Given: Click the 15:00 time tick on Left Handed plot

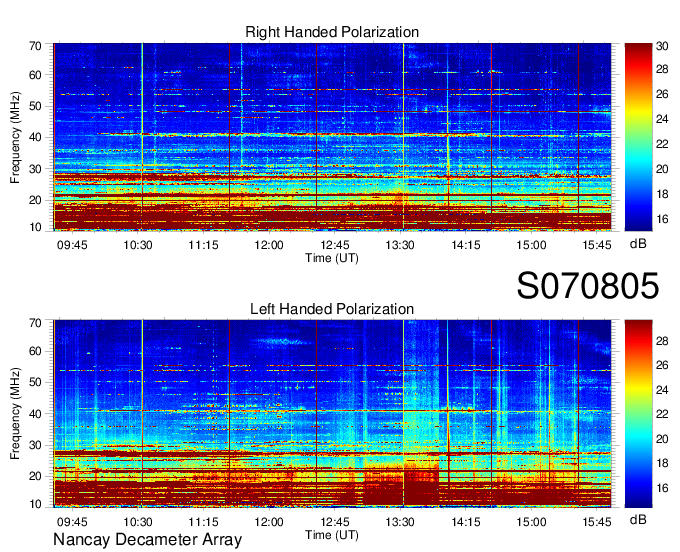Looking at the screenshot, I should [x=531, y=522].
